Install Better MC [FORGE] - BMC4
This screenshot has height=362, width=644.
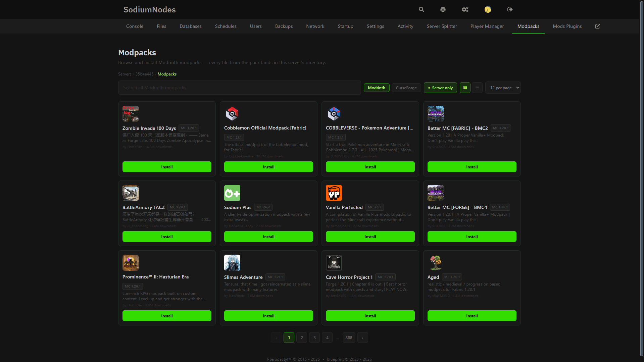click(x=472, y=237)
